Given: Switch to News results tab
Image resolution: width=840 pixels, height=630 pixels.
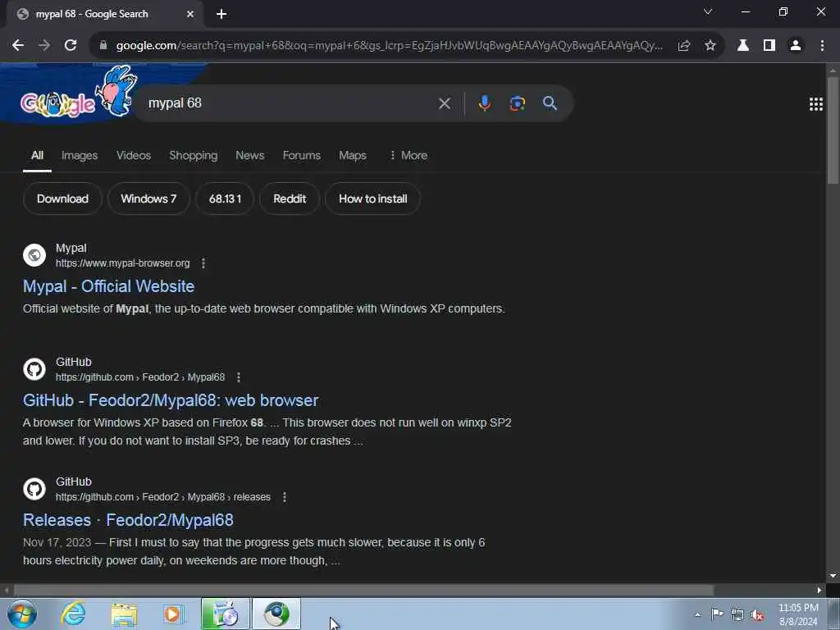Looking at the screenshot, I should tap(249, 155).
